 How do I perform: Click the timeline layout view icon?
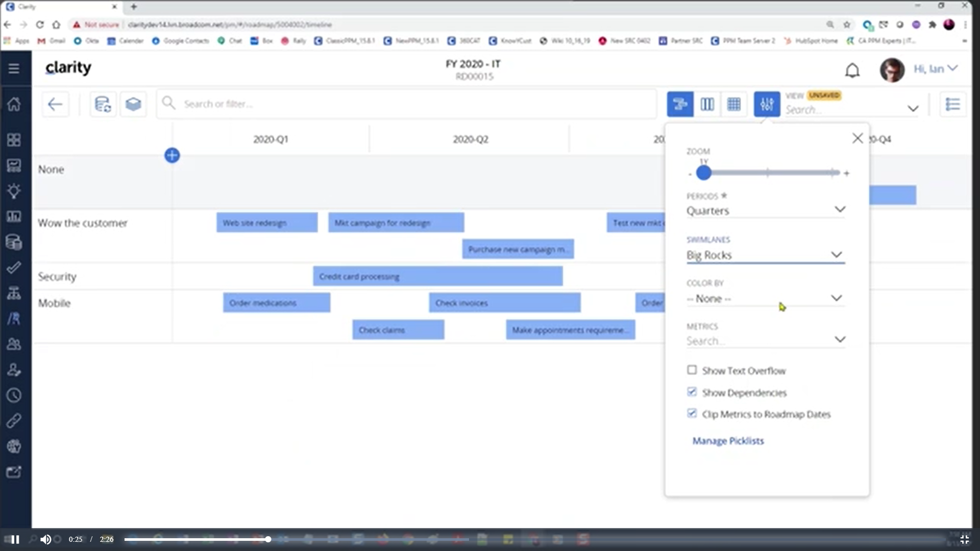(x=680, y=104)
